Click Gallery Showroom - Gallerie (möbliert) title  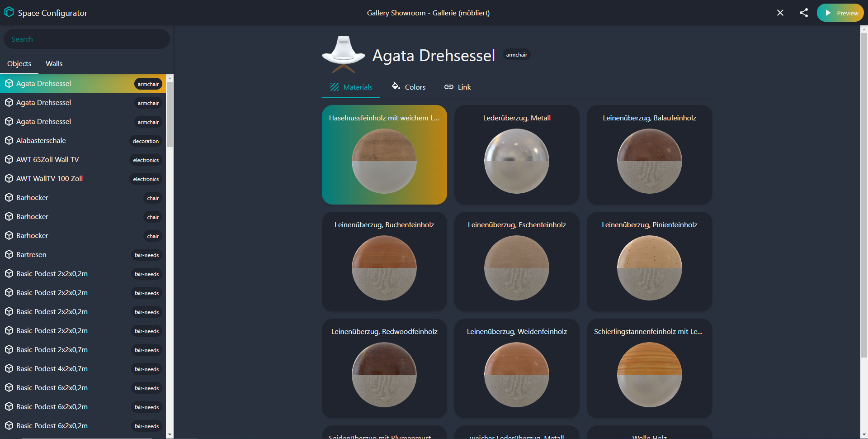tap(428, 13)
